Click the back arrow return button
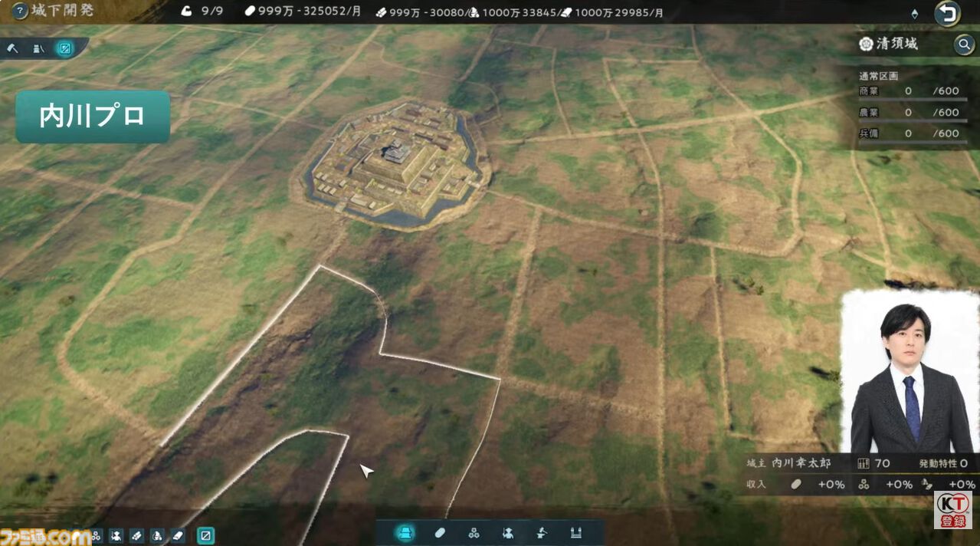 point(948,12)
